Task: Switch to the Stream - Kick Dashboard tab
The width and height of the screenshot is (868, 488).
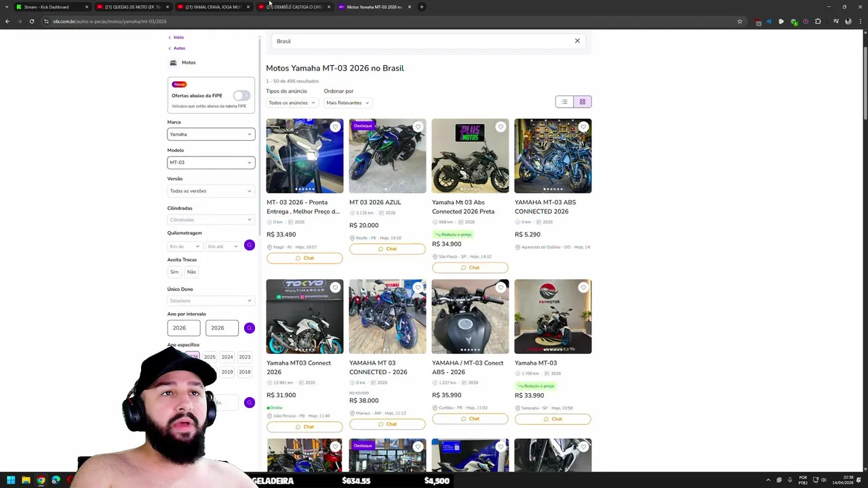Action: click(51, 7)
